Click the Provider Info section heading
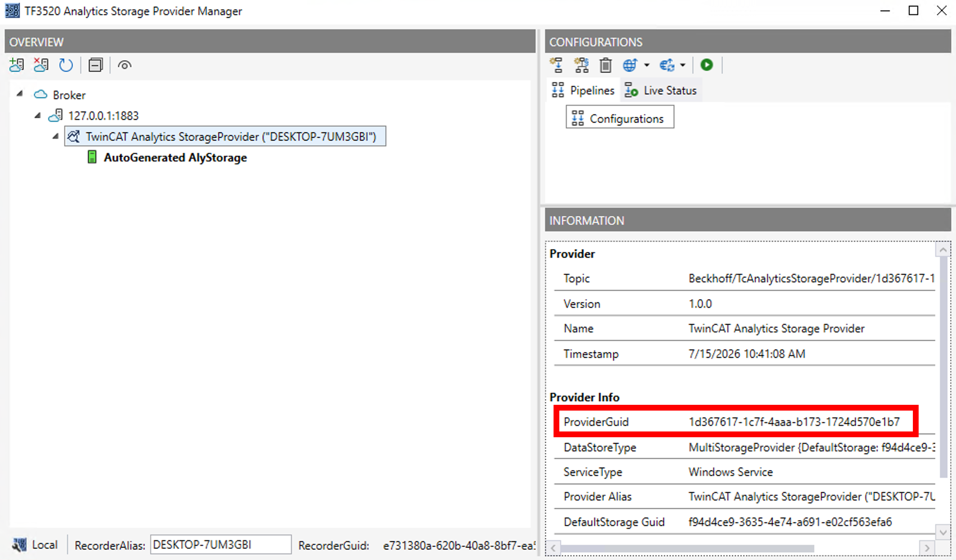 584,397
